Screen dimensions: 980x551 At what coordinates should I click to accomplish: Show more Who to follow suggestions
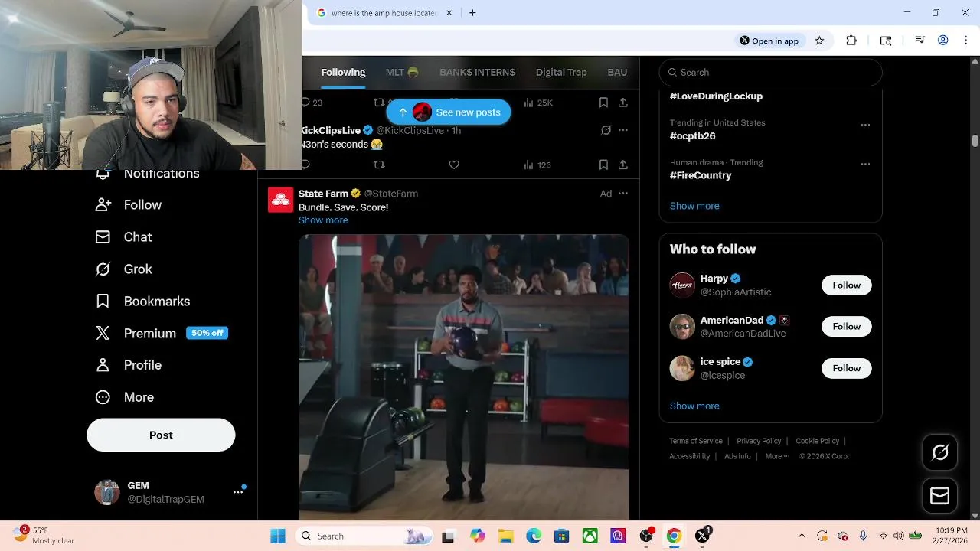tap(694, 406)
